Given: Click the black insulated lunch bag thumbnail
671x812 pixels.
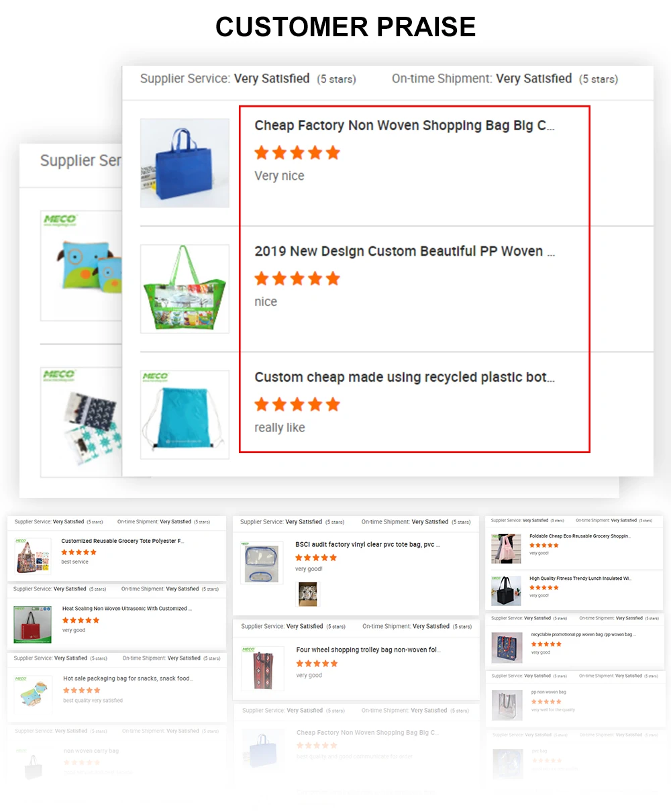Looking at the screenshot, I should (507, 591).
